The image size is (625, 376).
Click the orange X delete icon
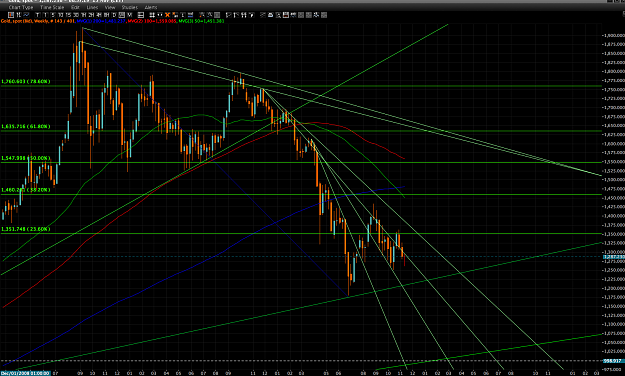click(167, 15)
